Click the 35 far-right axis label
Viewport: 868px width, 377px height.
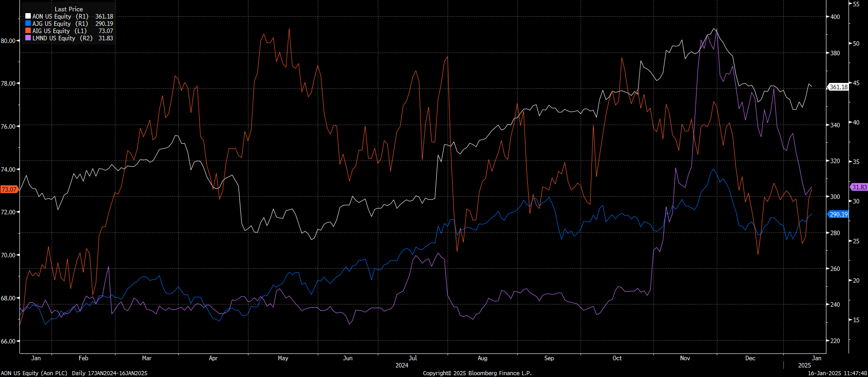(x=856, y=162)
